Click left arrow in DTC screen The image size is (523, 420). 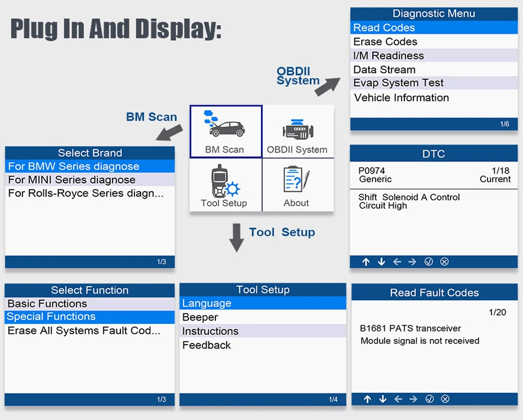click(397, 262)
